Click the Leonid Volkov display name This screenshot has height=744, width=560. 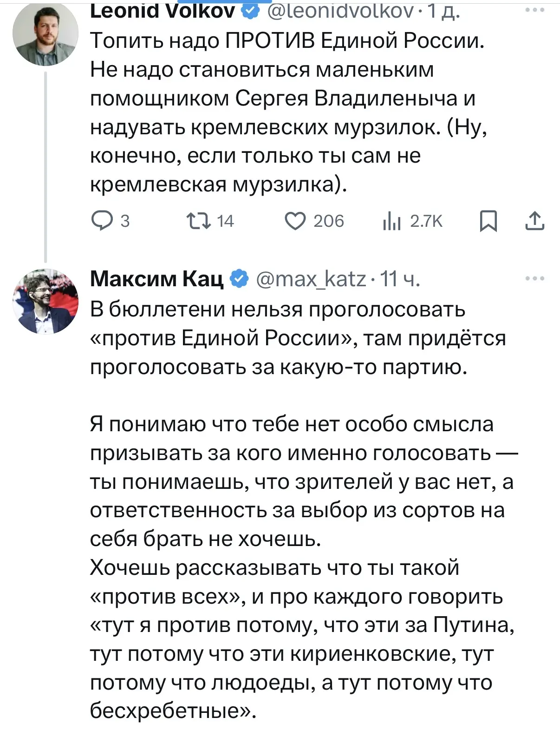(163, 11)
